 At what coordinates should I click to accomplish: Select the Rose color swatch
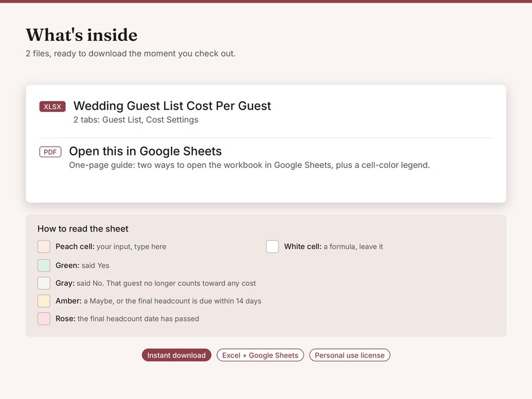coord(44,319)
